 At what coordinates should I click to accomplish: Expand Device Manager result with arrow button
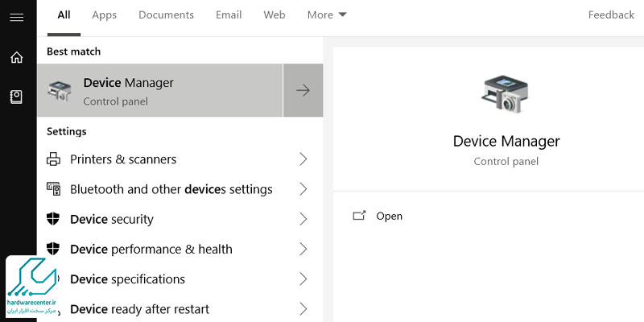coord(303,91)
